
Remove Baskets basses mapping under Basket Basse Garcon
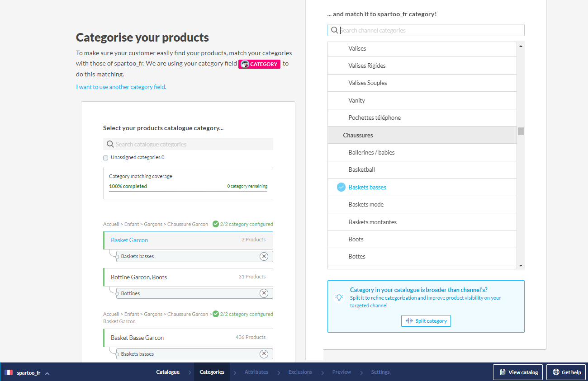tap(264, 354)
